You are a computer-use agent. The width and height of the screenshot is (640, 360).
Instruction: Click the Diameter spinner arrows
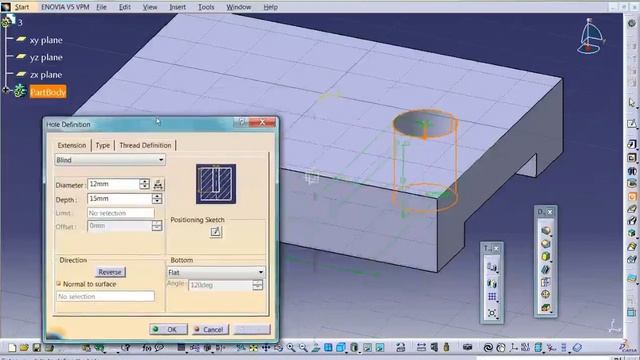(x=144, y=184)
